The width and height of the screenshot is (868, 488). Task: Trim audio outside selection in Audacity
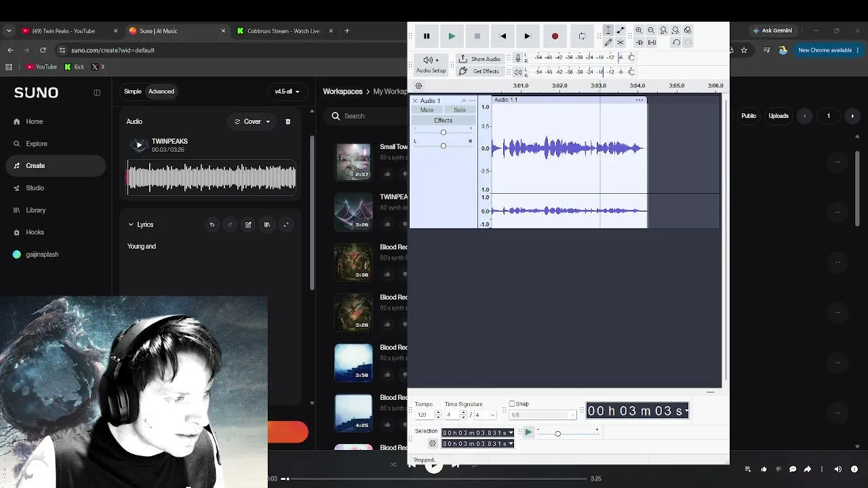point(639,43)
